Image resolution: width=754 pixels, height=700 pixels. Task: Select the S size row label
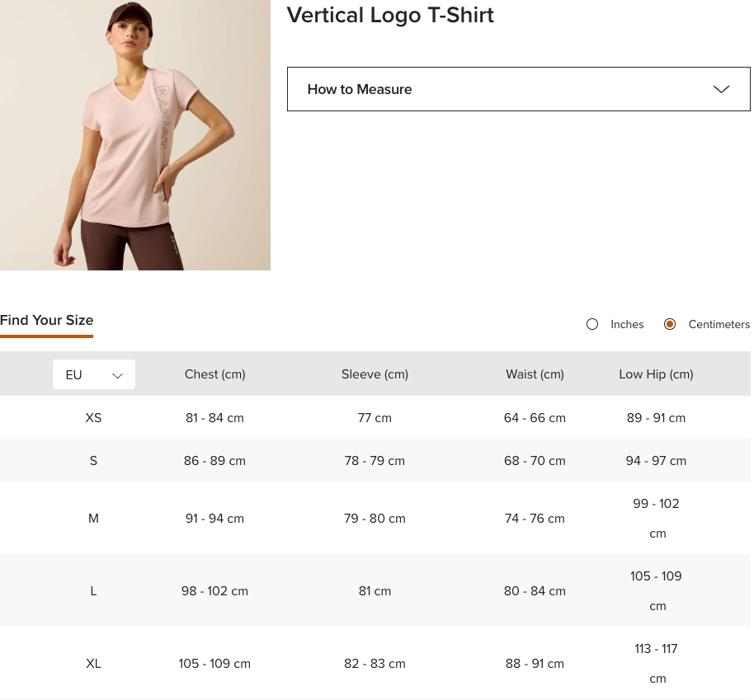(93, 461)
